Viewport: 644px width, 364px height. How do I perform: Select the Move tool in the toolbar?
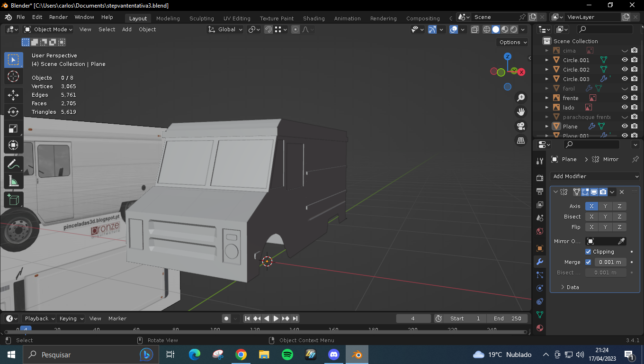13,95
